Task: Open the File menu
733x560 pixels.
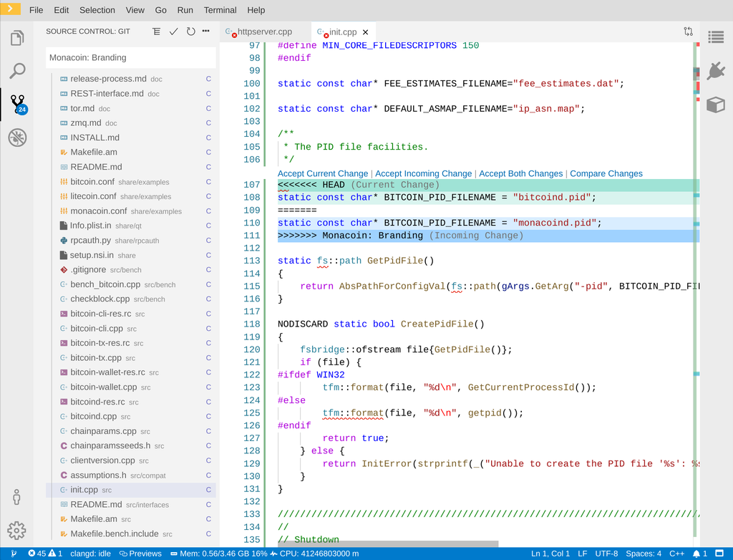Action: [36, 10]
